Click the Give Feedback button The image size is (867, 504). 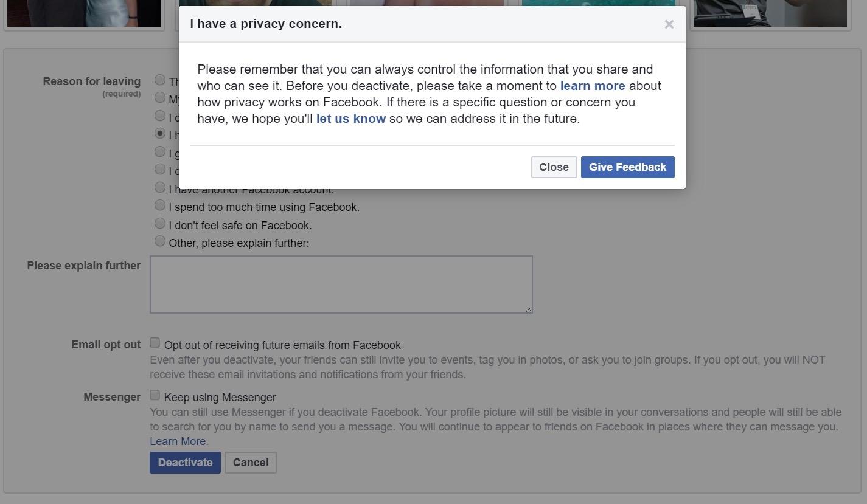tap(627, 167)
